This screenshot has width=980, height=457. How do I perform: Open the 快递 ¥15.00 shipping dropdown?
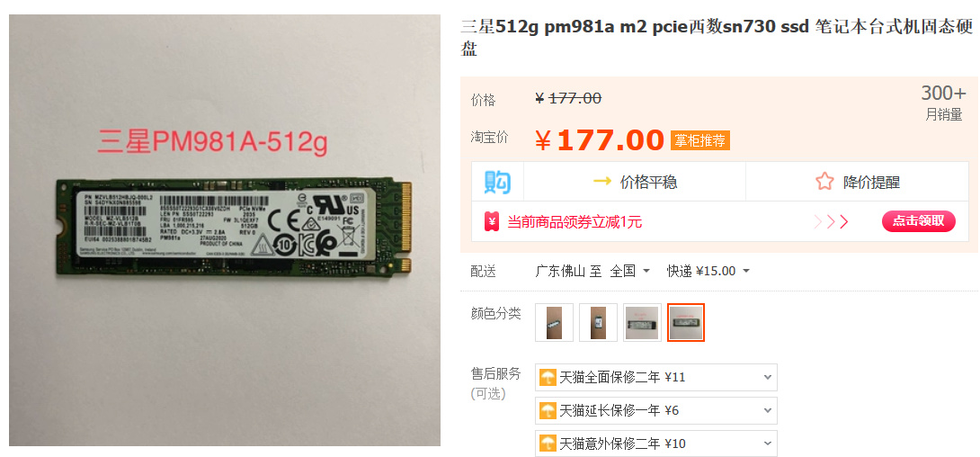708,271
